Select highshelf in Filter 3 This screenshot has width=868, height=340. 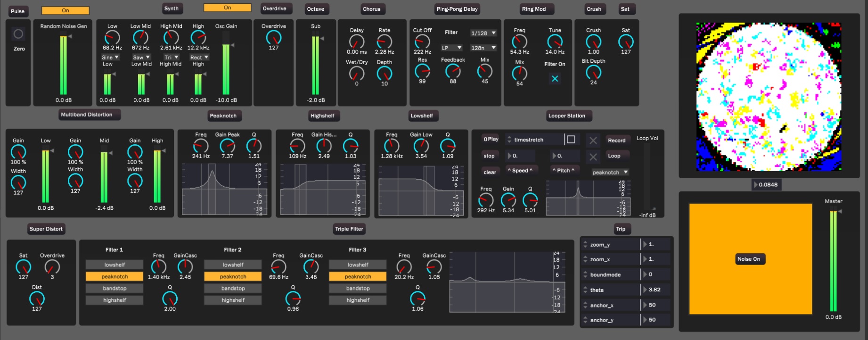358,300
